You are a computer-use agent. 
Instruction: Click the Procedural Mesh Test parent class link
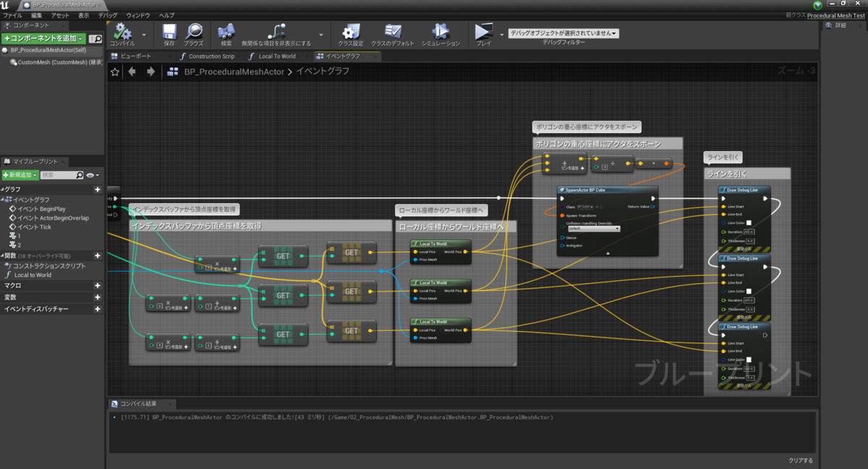835,15
